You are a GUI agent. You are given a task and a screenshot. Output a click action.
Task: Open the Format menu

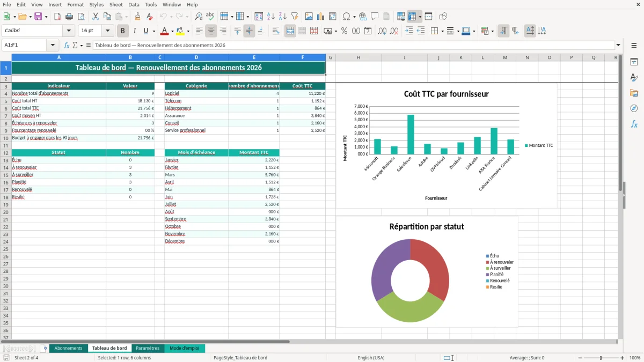tap(75, 4)
